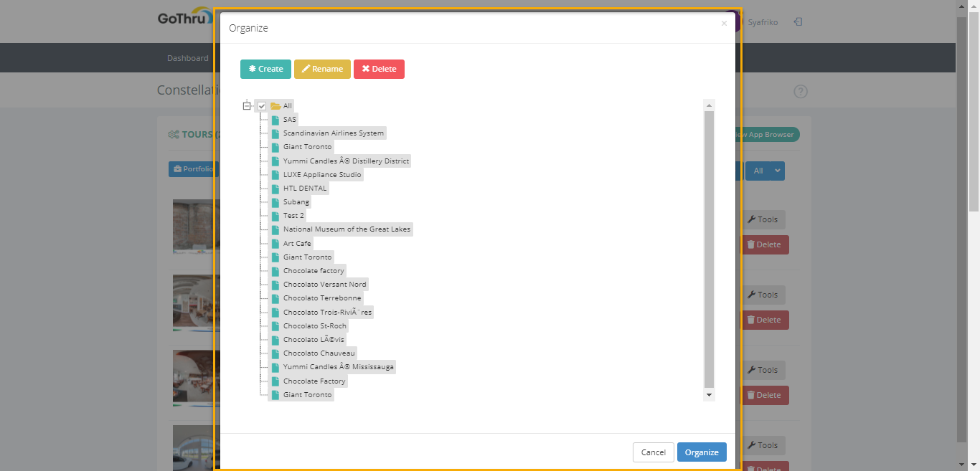The height and width of the screenshot is (471, 980).
Task: Toggle the All folder checkbox
Action: pos(262,106)
